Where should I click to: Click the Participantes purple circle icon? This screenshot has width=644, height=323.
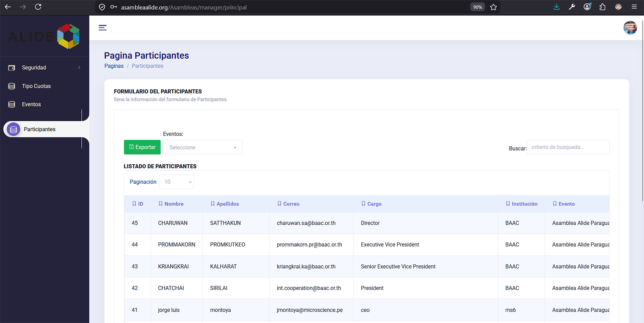click(x=13, y=129)
